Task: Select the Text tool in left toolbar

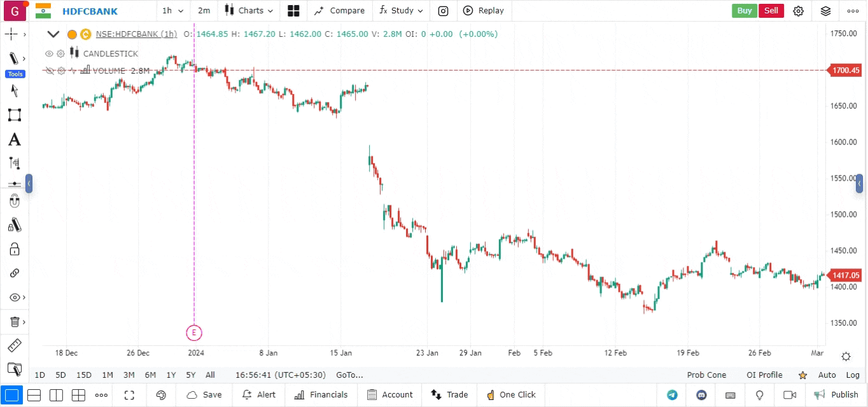Action: [14, 139]
